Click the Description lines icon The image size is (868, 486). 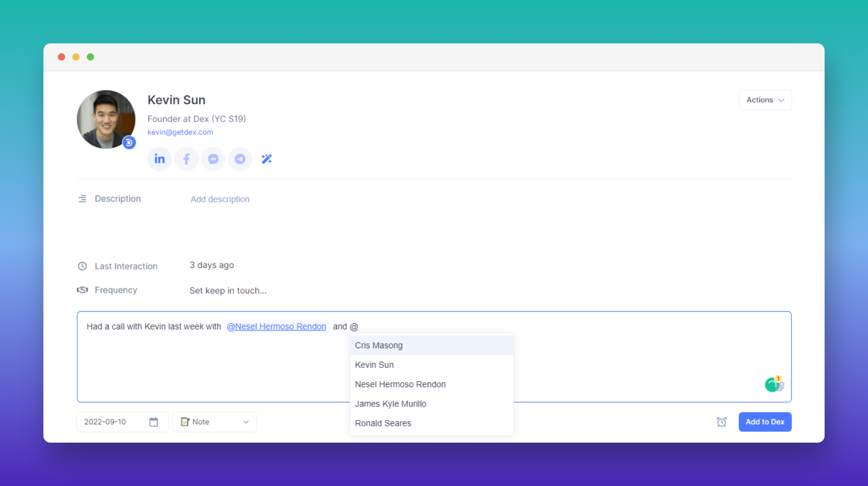pos(82,199)
